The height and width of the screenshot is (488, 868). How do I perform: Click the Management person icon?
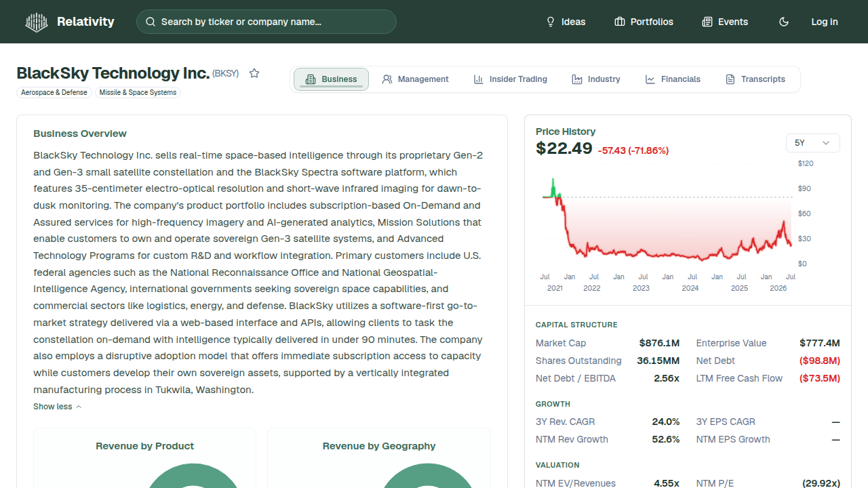(x=387, y=79)
